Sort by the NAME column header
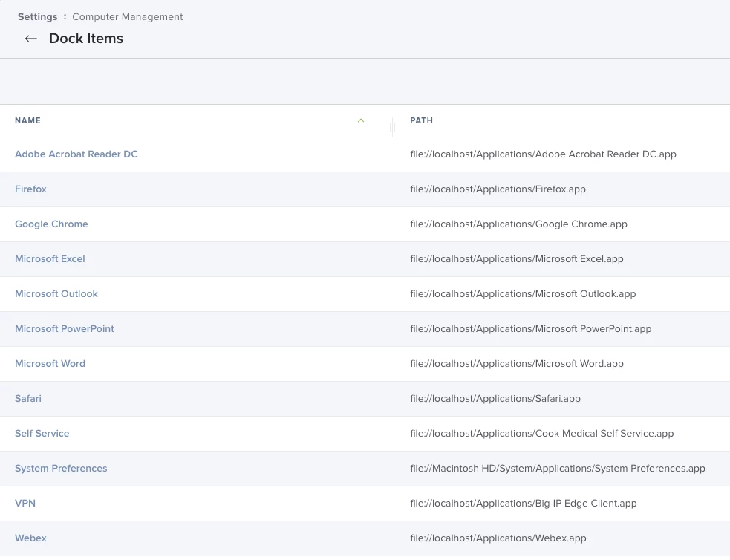This screenshot has width=730, height=560. coord(28,120)
